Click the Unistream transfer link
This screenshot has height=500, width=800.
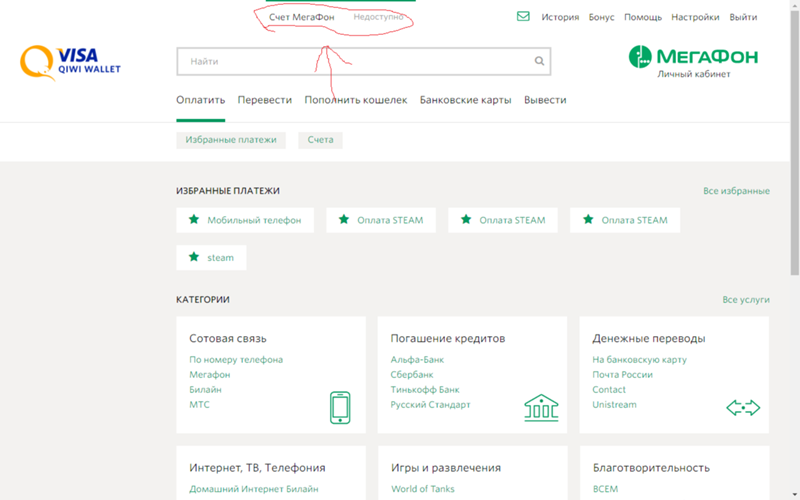tap(614, 405)
